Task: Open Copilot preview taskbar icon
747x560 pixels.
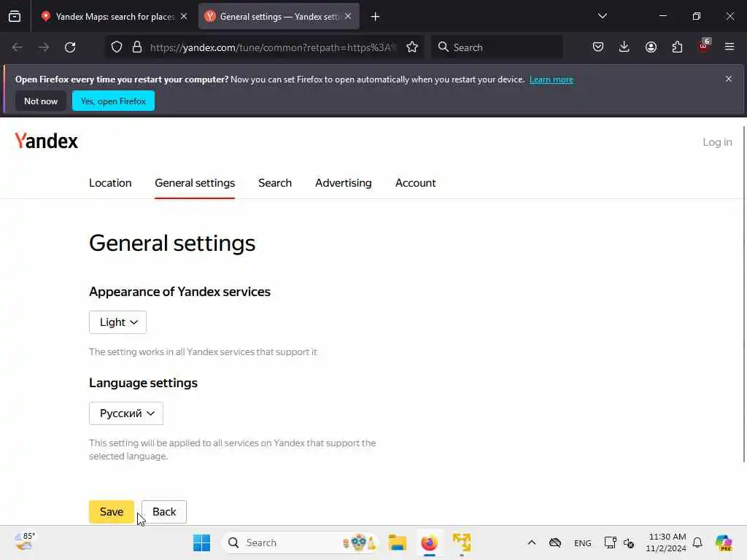Action: pos(724,542)
